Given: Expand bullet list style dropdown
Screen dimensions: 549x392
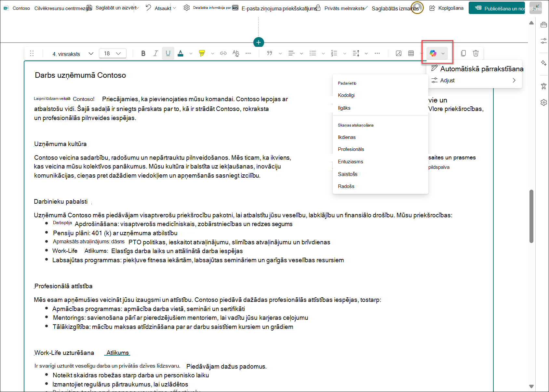Looking at the screenshot, I should (323, 53).
